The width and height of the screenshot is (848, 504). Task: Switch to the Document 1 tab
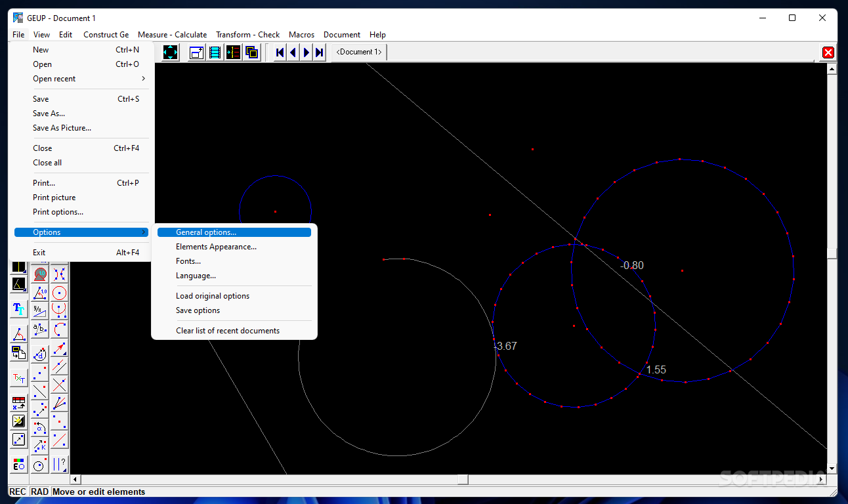click(x=359, y=52)
